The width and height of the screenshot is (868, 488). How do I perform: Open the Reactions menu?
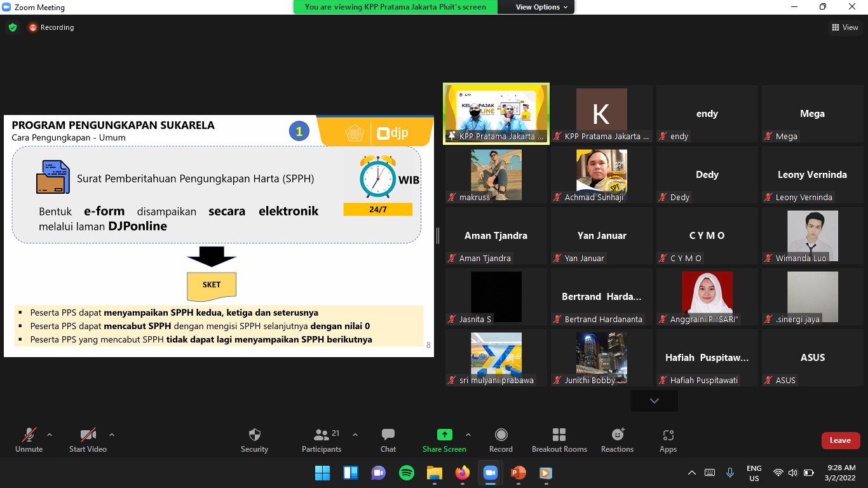[617, 440]
